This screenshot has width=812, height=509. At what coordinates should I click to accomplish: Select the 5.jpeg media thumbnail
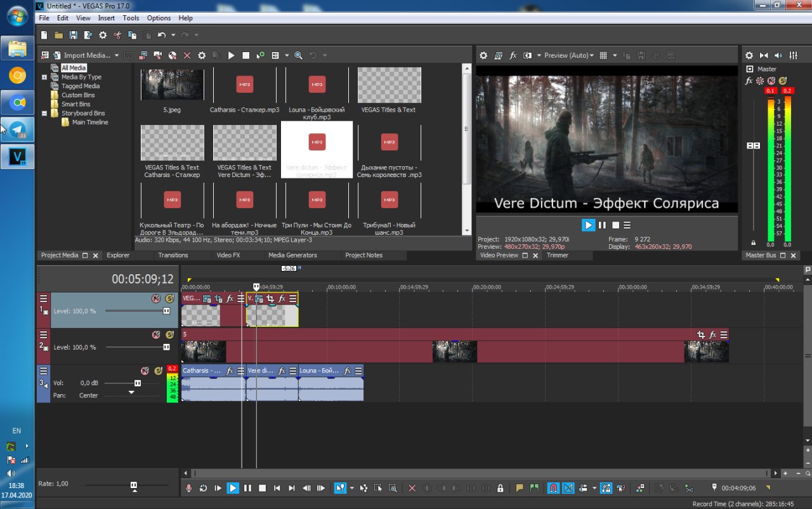click(x=172, y=84)
